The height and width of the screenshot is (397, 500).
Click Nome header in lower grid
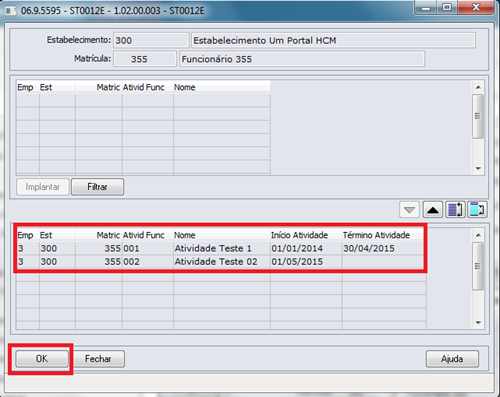pos(222,235)
